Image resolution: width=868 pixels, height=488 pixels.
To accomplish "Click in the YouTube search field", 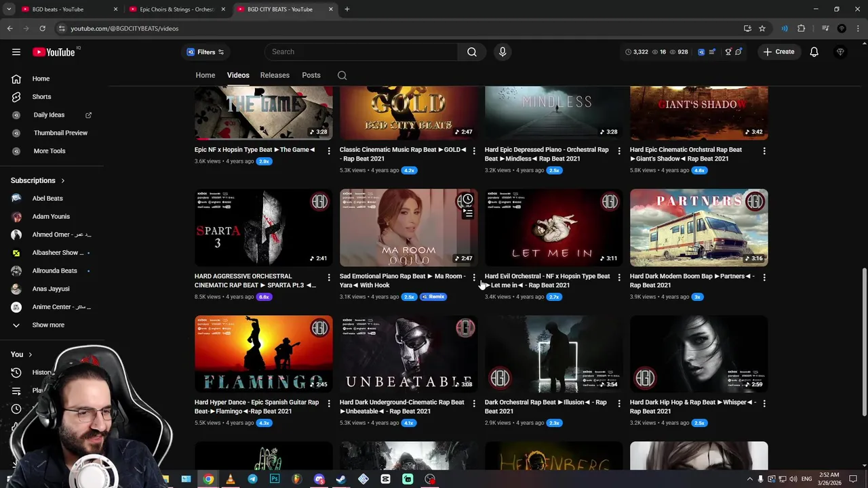I will pyautogui.click(x=361, y=52).
